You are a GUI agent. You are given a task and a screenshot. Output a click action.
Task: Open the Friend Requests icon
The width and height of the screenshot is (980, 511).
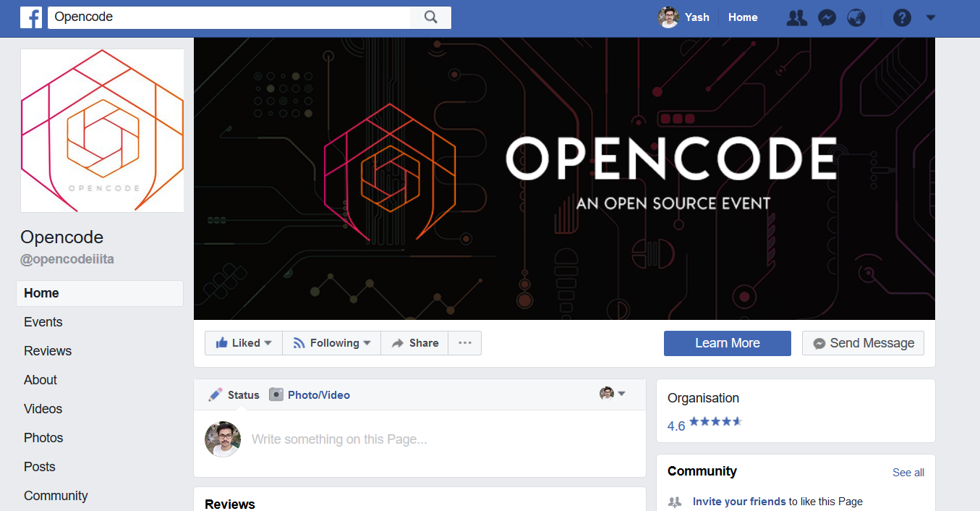point(796,17)
